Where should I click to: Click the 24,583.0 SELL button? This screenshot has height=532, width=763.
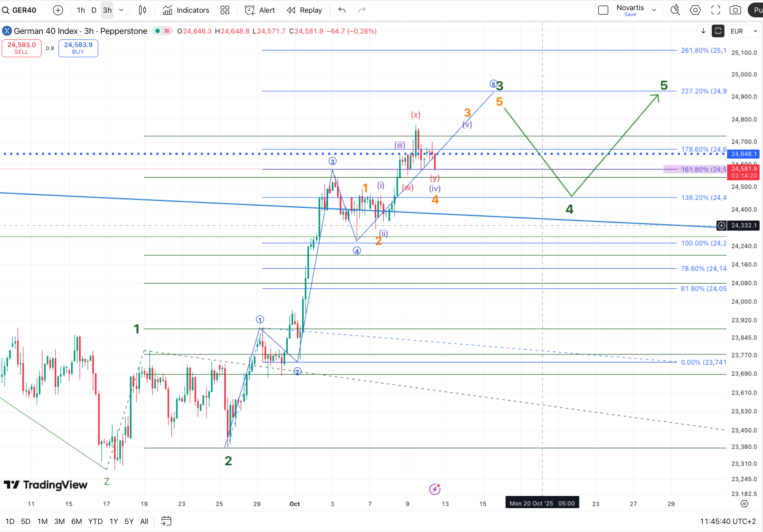[x=22, y=48]
